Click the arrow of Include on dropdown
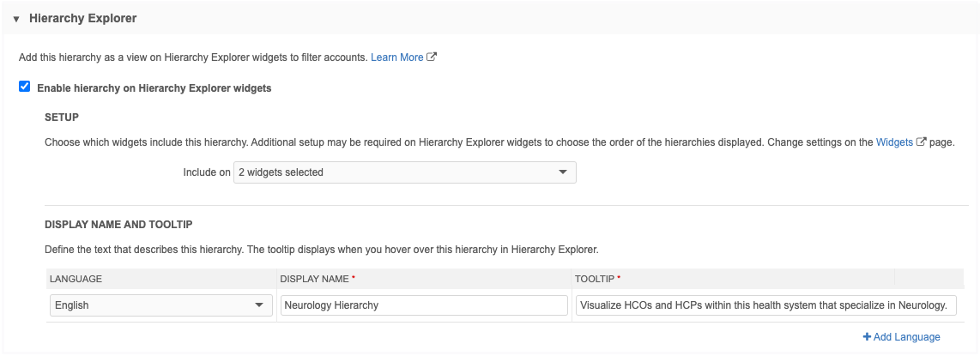Screen dimensions: 980x356 563,172
